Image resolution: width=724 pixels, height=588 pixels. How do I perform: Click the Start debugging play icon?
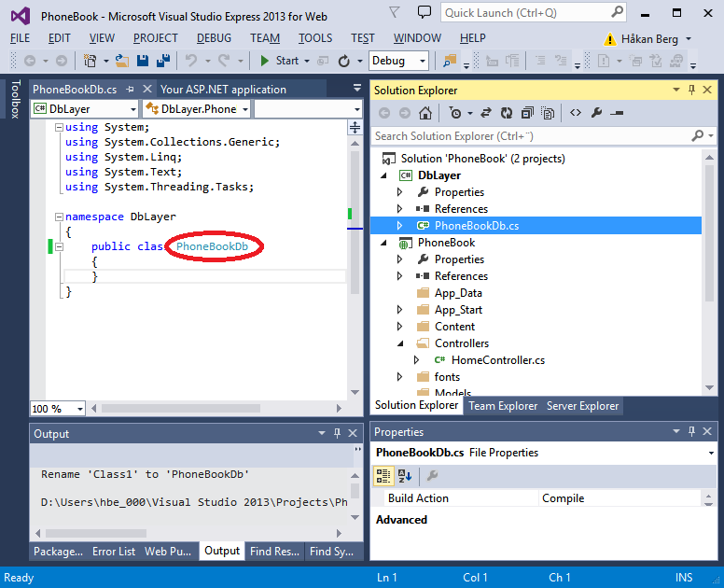265,61
